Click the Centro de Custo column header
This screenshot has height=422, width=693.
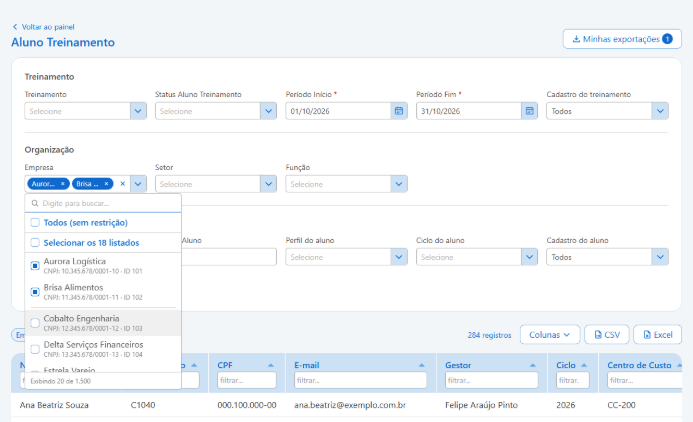pyautogui.click(x=639, y=365)
